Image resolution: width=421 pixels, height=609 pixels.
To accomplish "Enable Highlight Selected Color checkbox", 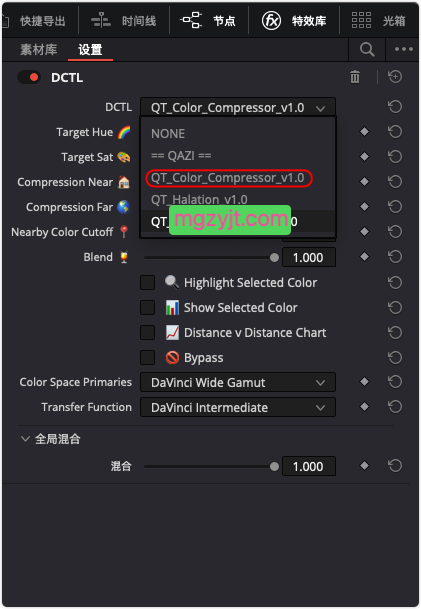I will (148, 283).
